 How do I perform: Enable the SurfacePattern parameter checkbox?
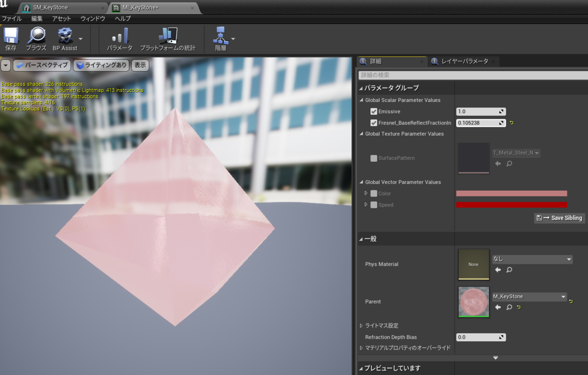[374, 158]
